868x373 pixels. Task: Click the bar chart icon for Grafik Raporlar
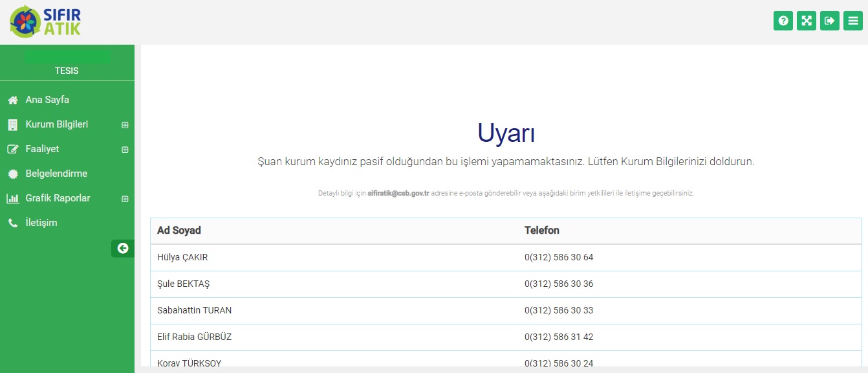[12, 199]
